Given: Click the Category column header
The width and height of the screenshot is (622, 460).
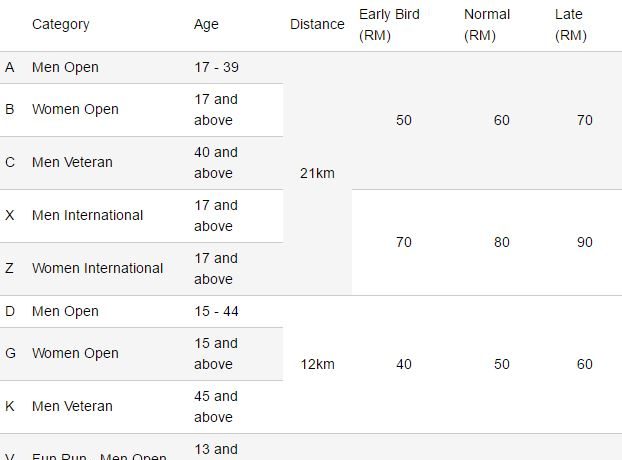Looking at the screenshot, I should (60, 25).
